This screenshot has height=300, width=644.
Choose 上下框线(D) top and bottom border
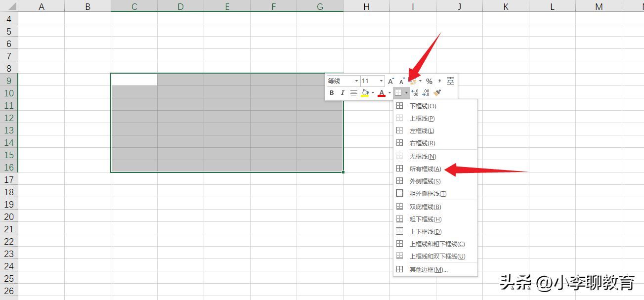(435, 231)
